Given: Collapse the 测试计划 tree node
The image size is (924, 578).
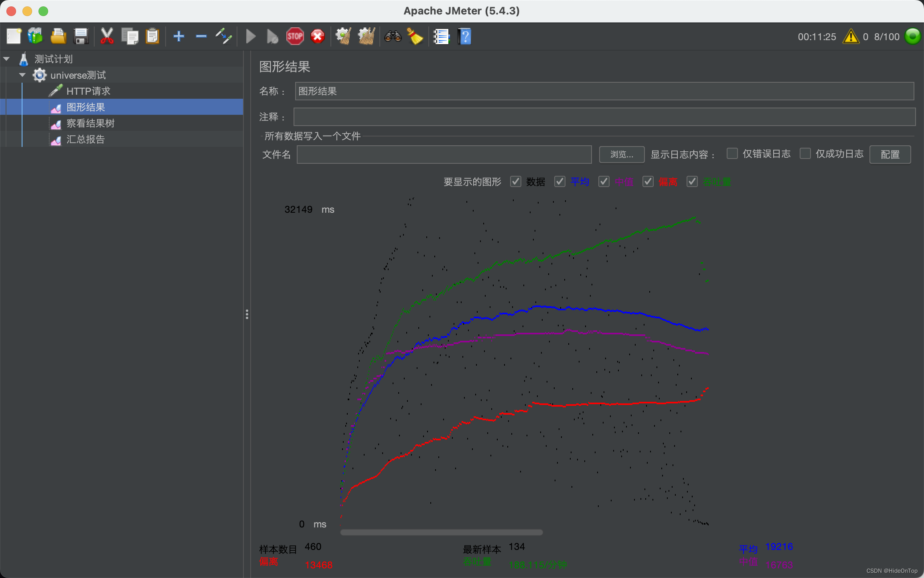Looking at the screenshot, I should click(x=6, y=59).
